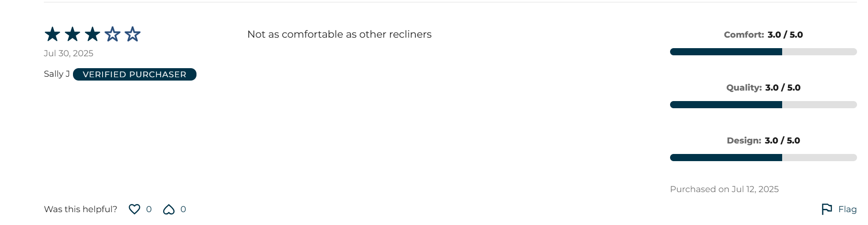Click the second filled rating star
Screen dimensions: 868x225
coord(72,34)
